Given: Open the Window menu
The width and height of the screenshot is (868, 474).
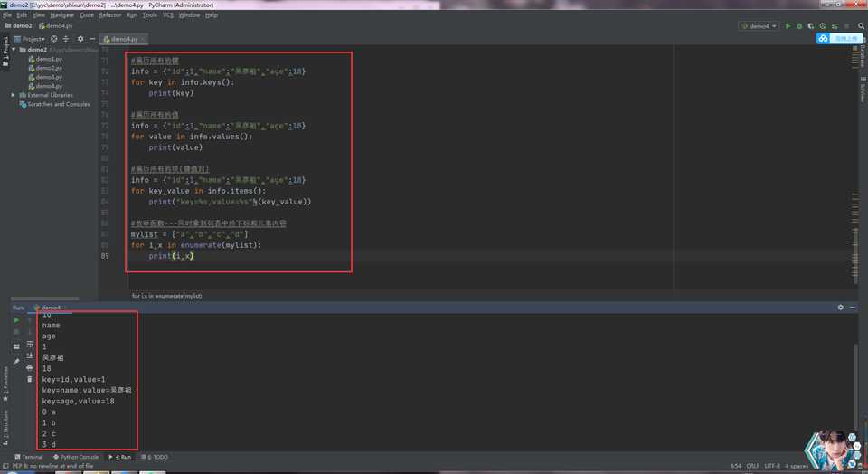Looking at the screenshot, I should tap(189, 15).
